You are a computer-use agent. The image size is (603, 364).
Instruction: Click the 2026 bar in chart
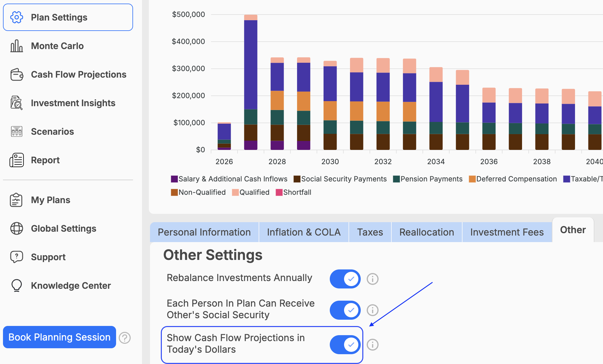tap(224, 136)
